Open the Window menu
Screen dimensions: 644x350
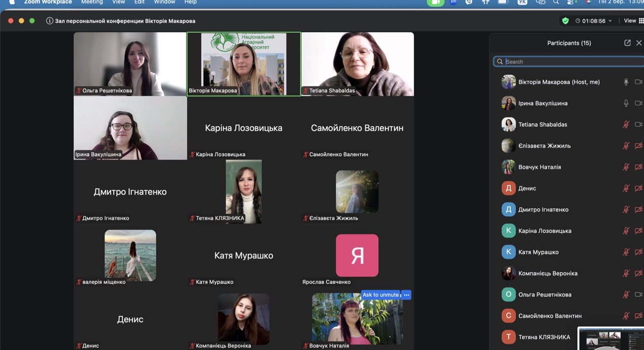pos(164,3)
